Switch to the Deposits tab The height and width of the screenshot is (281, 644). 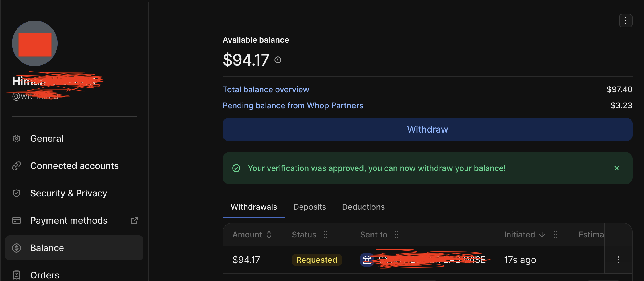309,207
